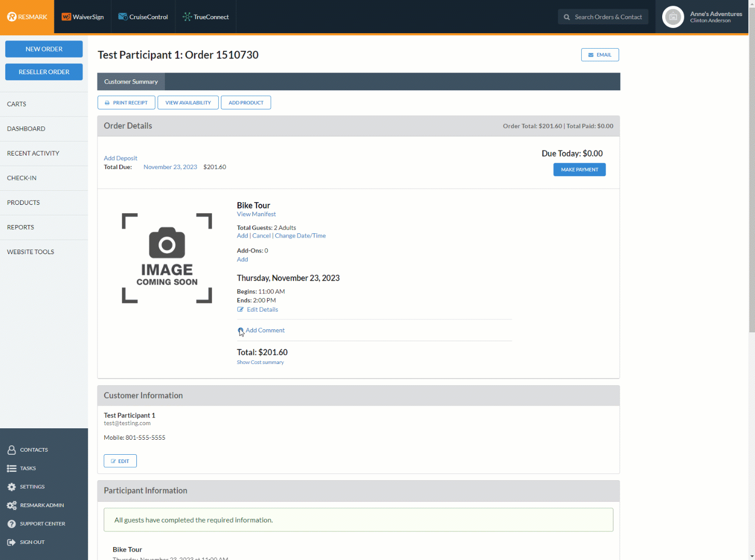
Task: Open Reports in the sidebar
Action: [44, 227]
